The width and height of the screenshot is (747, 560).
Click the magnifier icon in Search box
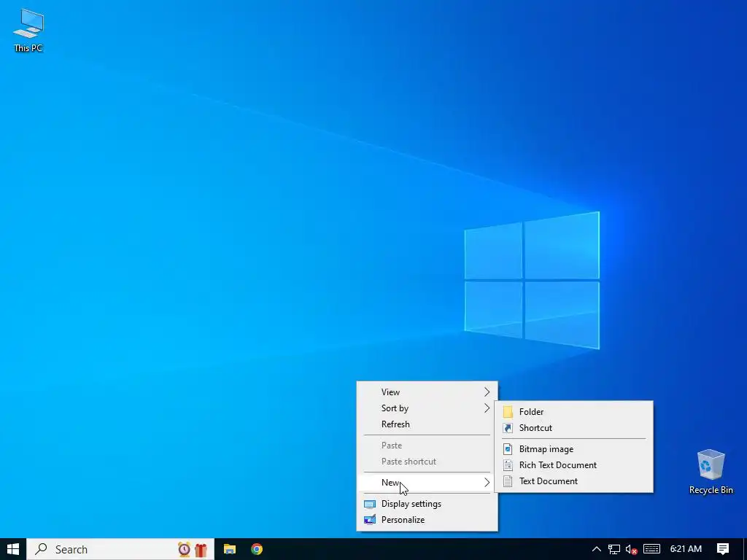click(42, 549)
